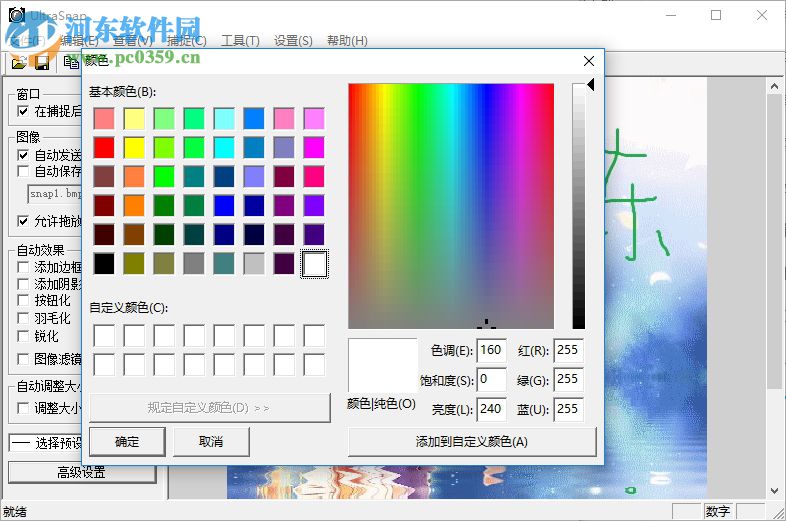Toggle the 在捕捉后 checkbox under 窗口
The width and height of the screenshot is (786, 521).
23,111
